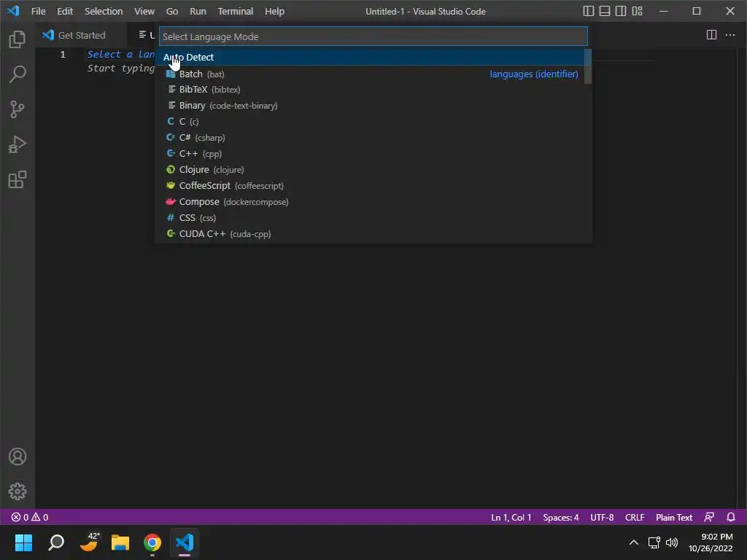Open the Terminal menu
The width and height of the screenshot is (747, 560).
click(x=236, y=11)
